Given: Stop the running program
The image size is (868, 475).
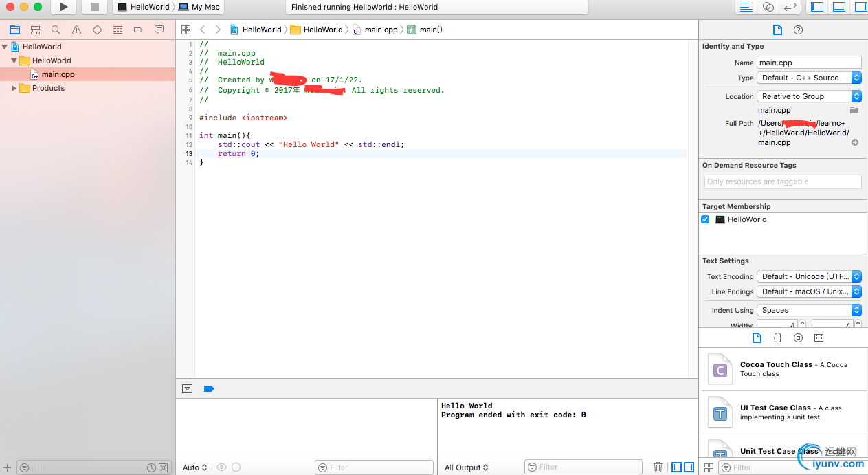Looking at the screenshot, I should (x=95, y=7).
